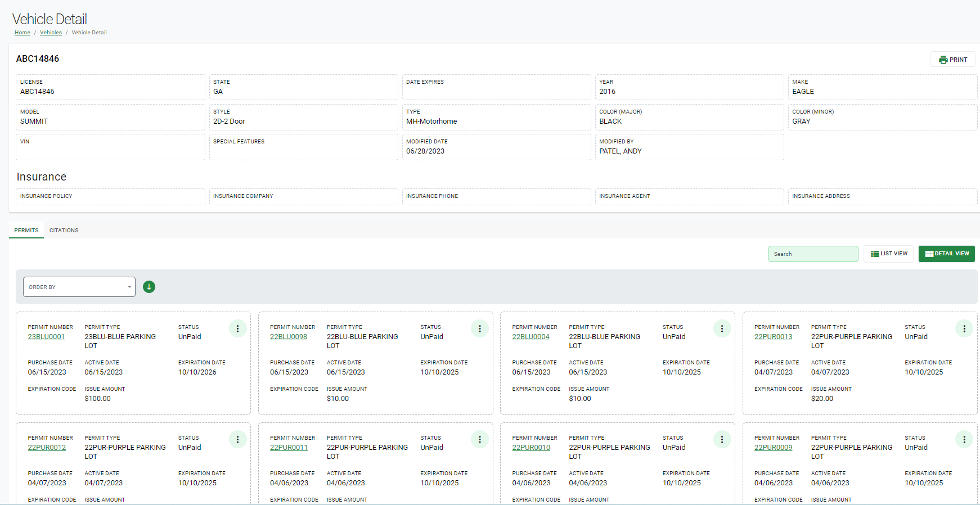Click the Insurance Policy field
980x505 pixels.
point(110,197)
